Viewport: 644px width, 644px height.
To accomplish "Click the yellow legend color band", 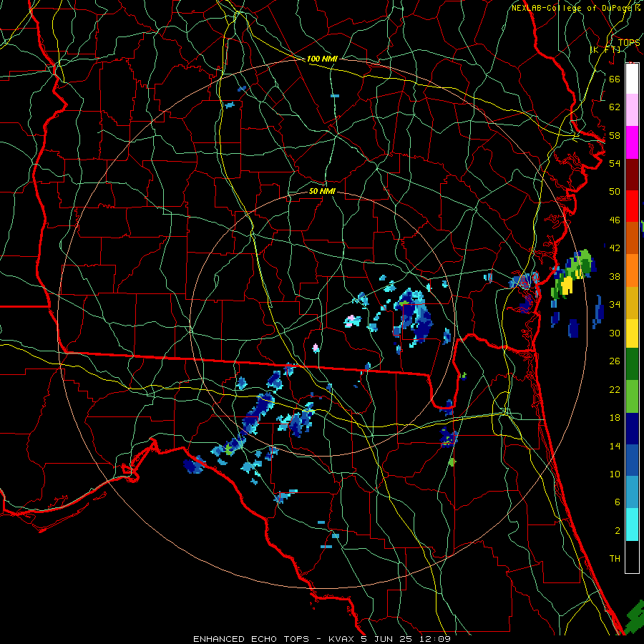I will point(632,333).
